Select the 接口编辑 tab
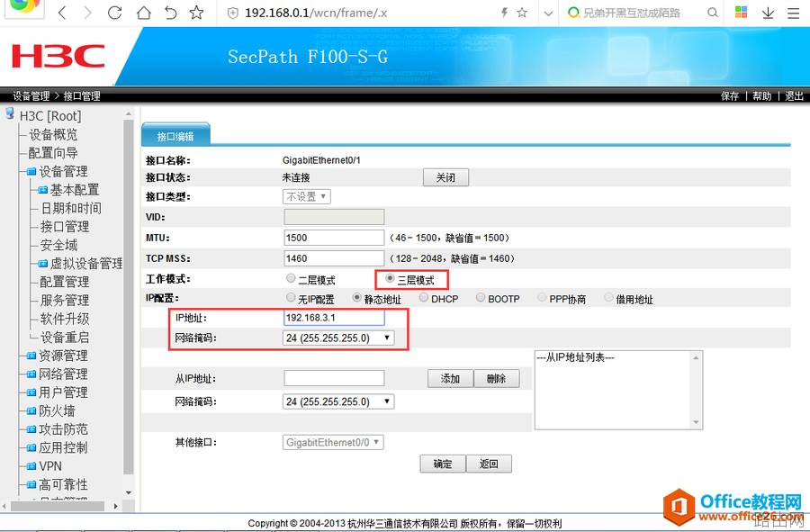Image resolution: width=810 pixels, height=532 pixels. coord(175,136)
